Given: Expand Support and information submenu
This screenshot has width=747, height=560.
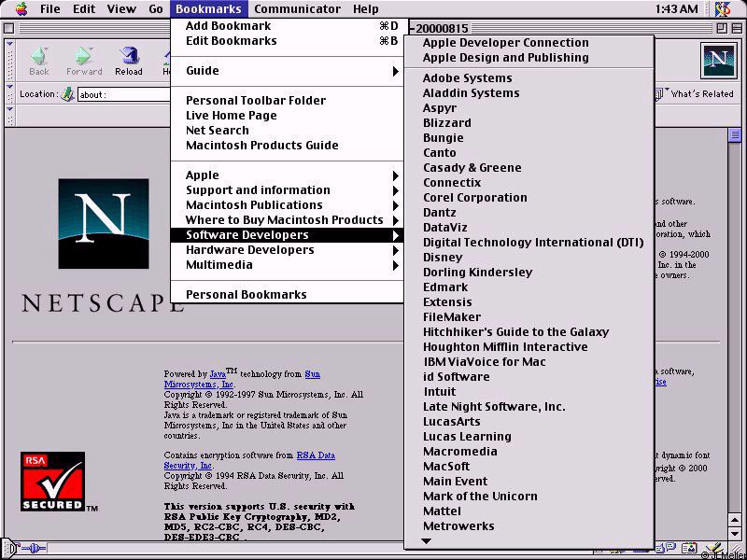Looking at the screenshot, I should pos(287,190).
